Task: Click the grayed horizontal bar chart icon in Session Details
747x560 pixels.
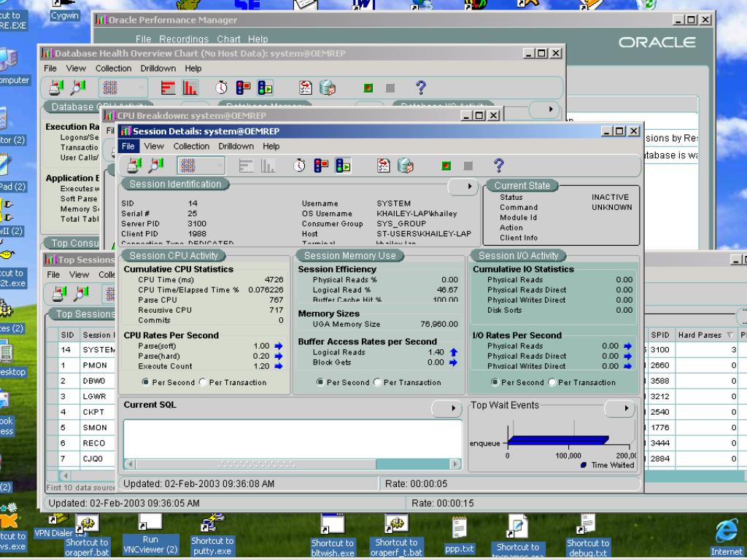Action: [x=246, y=166]
